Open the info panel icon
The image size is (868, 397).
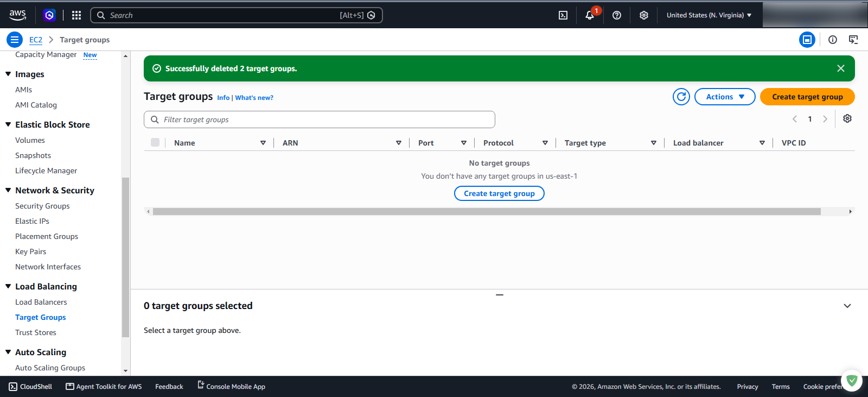pos(833,40)
